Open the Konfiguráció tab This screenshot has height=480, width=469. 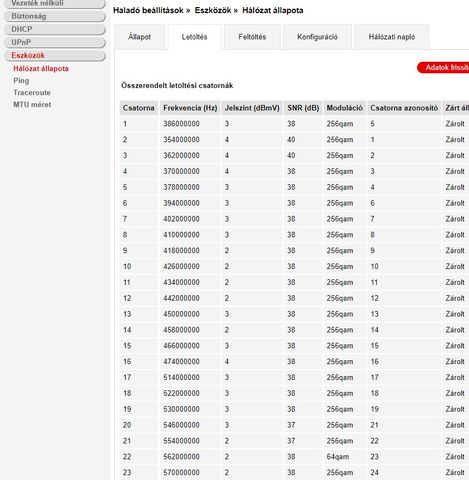317,37
